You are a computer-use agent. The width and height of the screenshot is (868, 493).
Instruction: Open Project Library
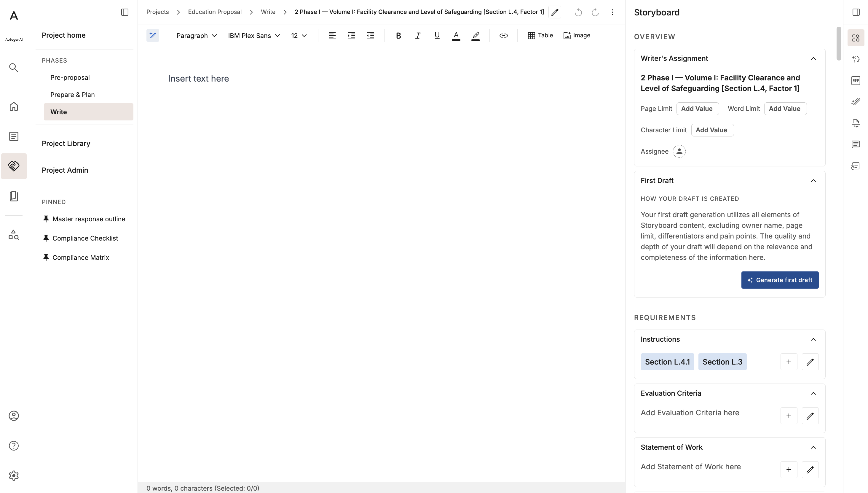click(66, 144)
